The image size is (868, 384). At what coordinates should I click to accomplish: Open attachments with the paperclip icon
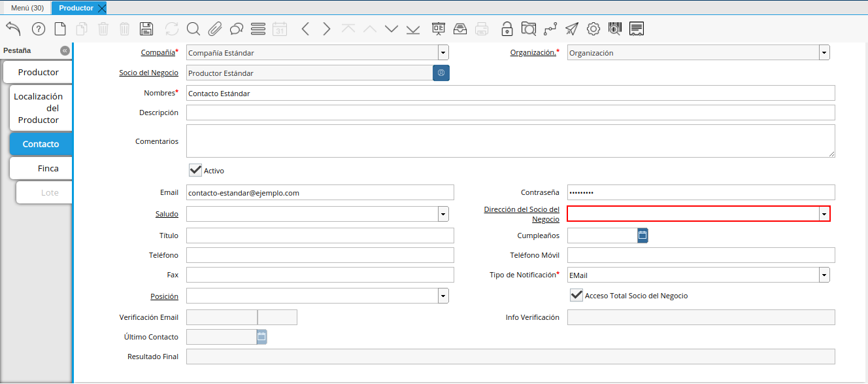click(x=215, y=29)
